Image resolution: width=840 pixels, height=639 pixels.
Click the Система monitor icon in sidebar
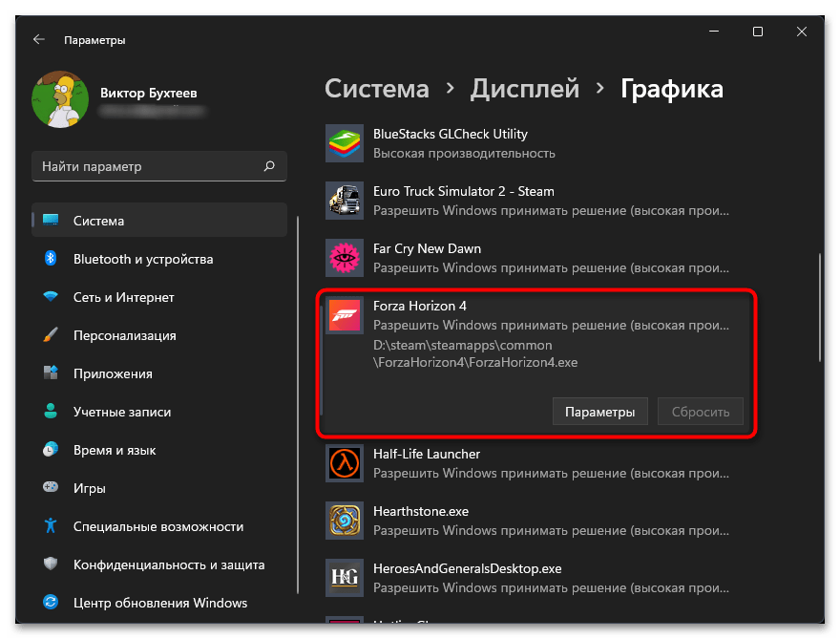point(51,221)
